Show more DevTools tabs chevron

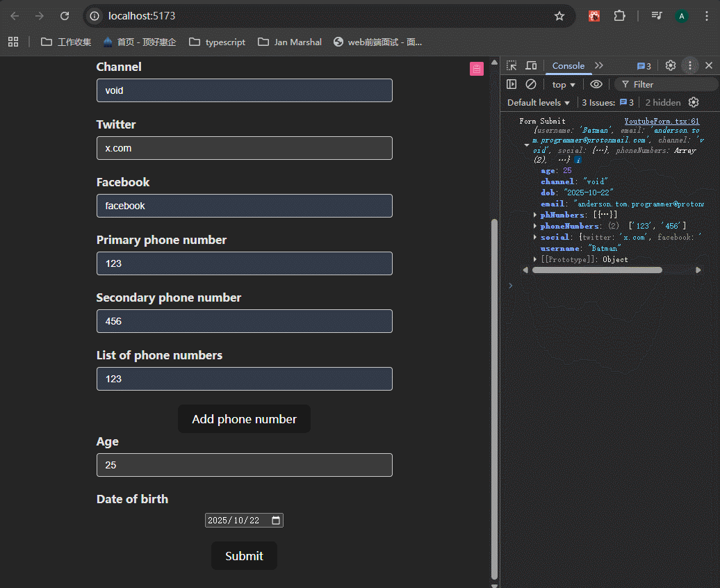(x=599, y=65)
